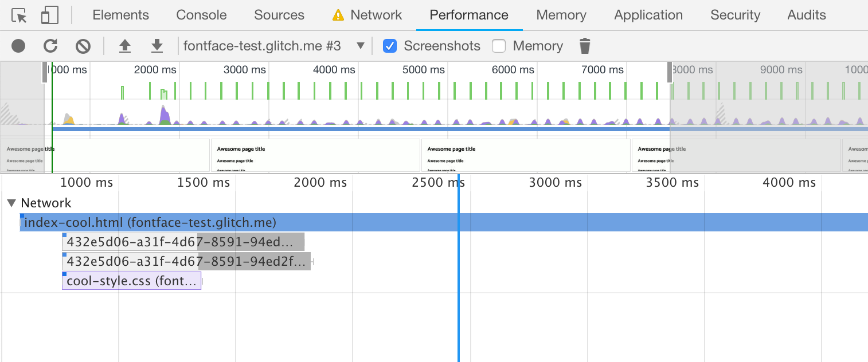Switch to the Console tab
This screenshot has height=362, width=868.
[x=201, y=15]
